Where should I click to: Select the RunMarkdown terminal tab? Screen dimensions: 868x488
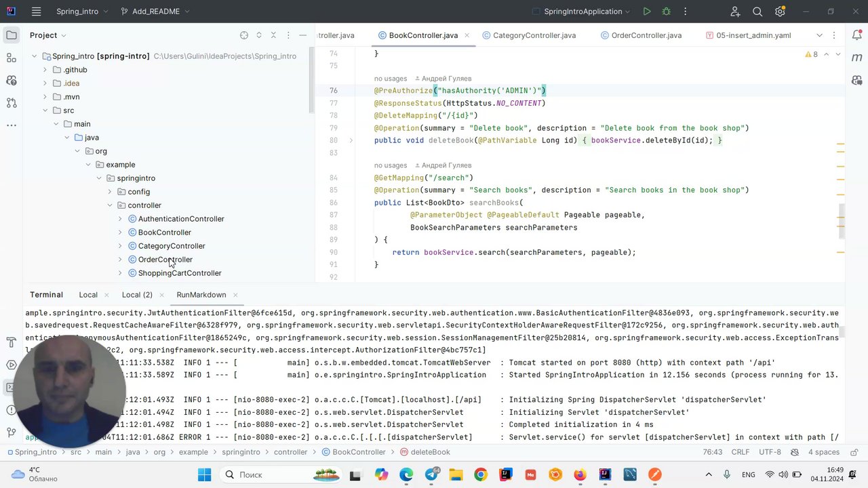point(201,295)
